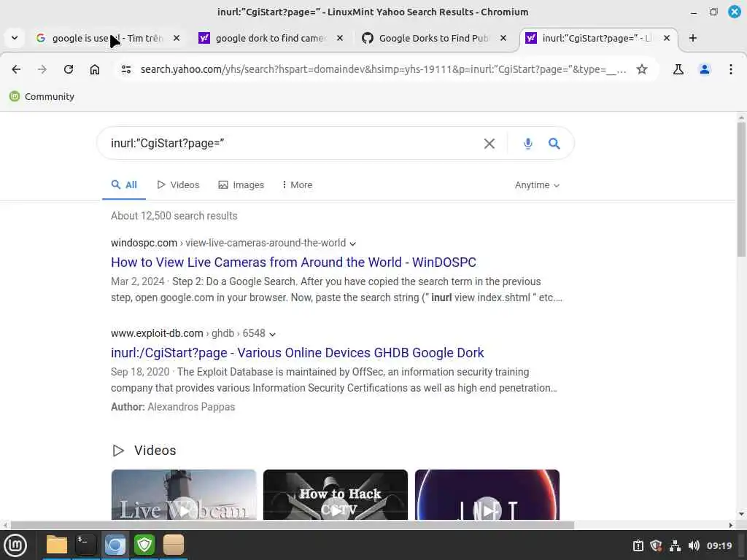Screen dimensions: 747x560
Task: Close the 'google is useful' tab
Action: (x=177, y=38)
